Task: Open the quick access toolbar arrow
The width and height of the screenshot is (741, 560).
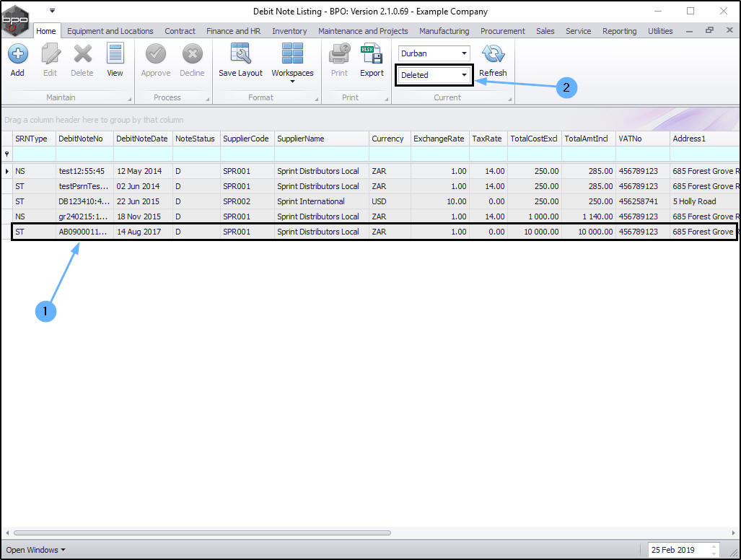Action: pos(53,10)
